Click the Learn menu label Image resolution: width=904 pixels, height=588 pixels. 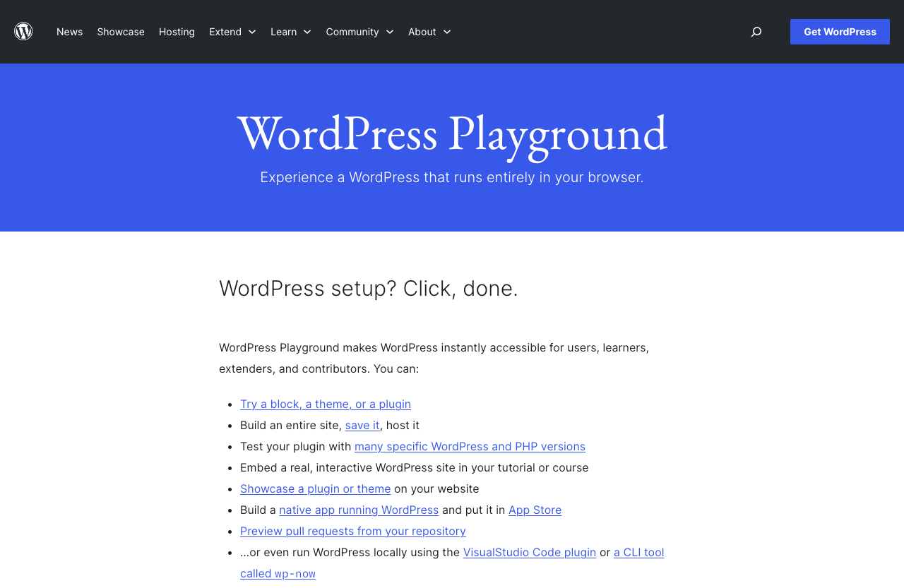pyautogui.click(x=283, y=32)
